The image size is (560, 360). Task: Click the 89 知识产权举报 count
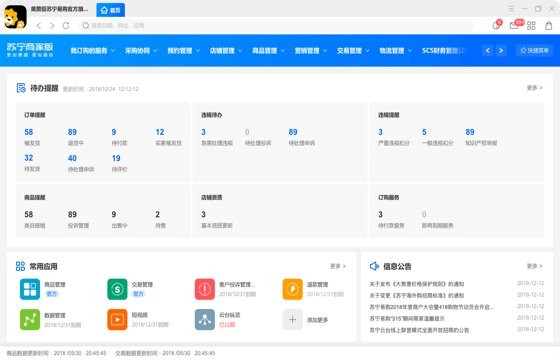point(470,132)
